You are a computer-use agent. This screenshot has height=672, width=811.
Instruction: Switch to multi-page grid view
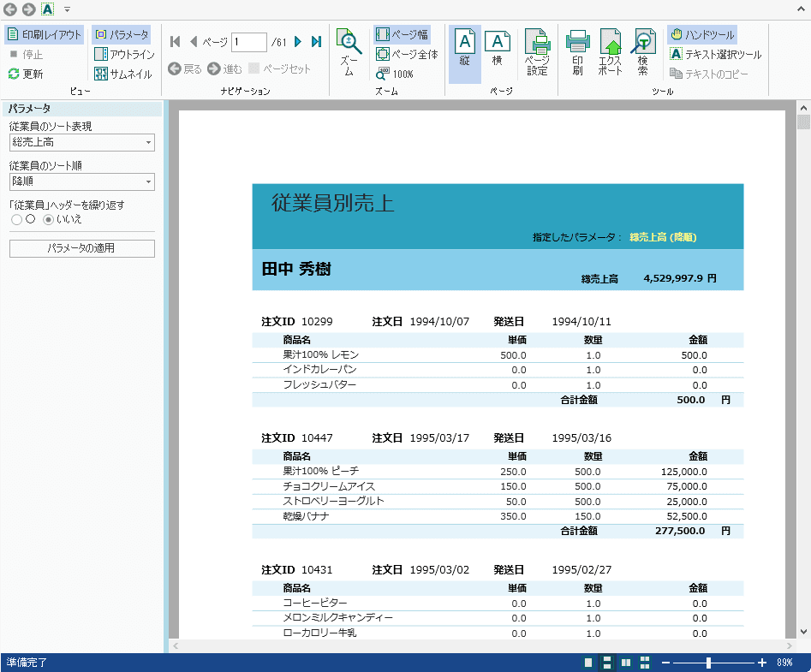645,663
